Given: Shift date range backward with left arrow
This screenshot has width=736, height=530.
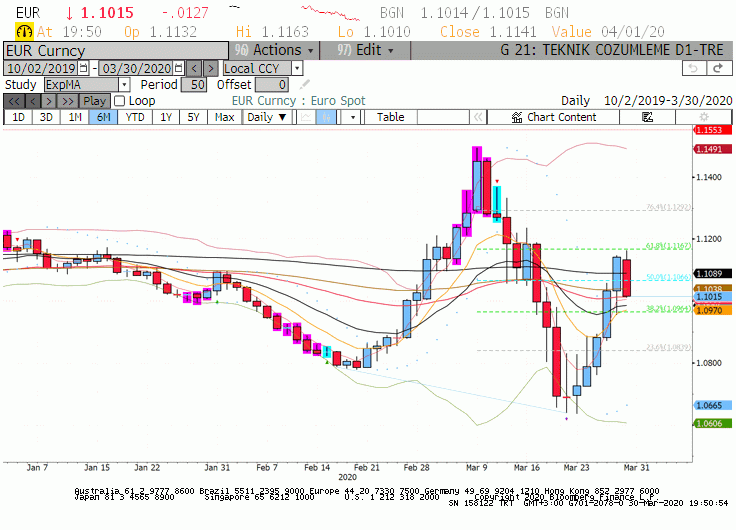Looking at the screenshot, I should (x=194, y=69).
